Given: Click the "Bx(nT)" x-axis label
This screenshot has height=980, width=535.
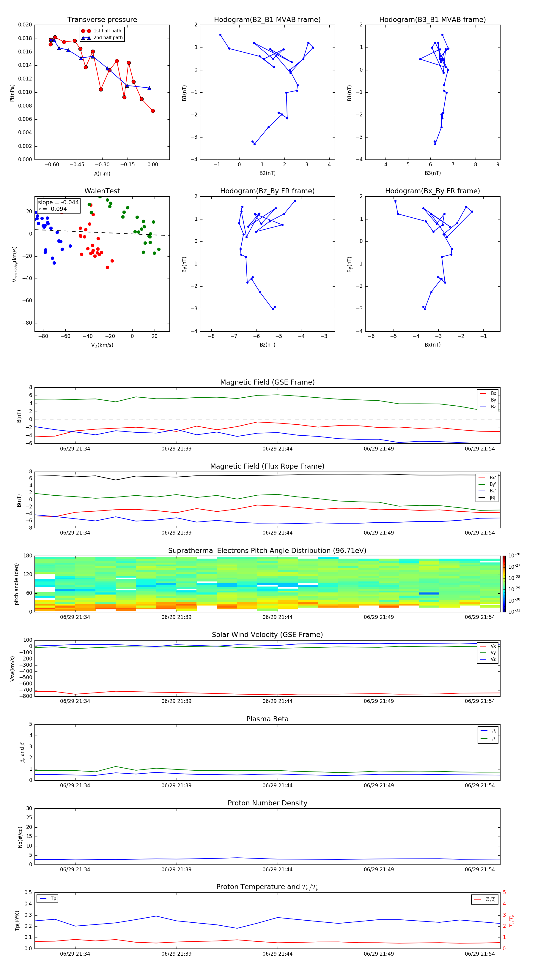Looking at the screenshot, I should point(432,345).
